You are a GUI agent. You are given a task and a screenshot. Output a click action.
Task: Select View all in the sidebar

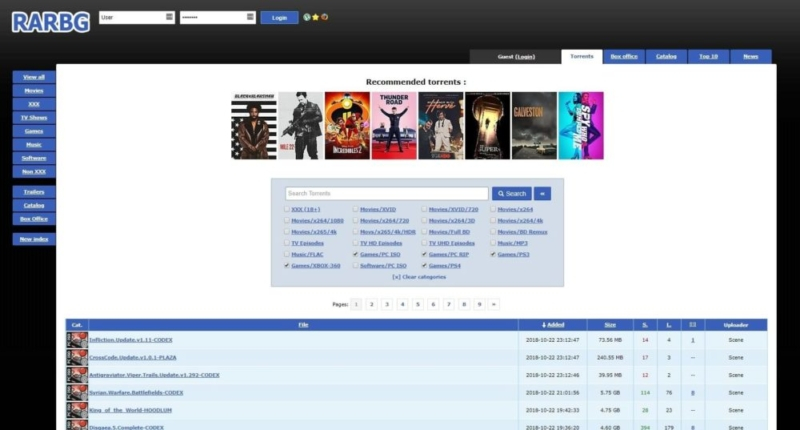(34, 77)
